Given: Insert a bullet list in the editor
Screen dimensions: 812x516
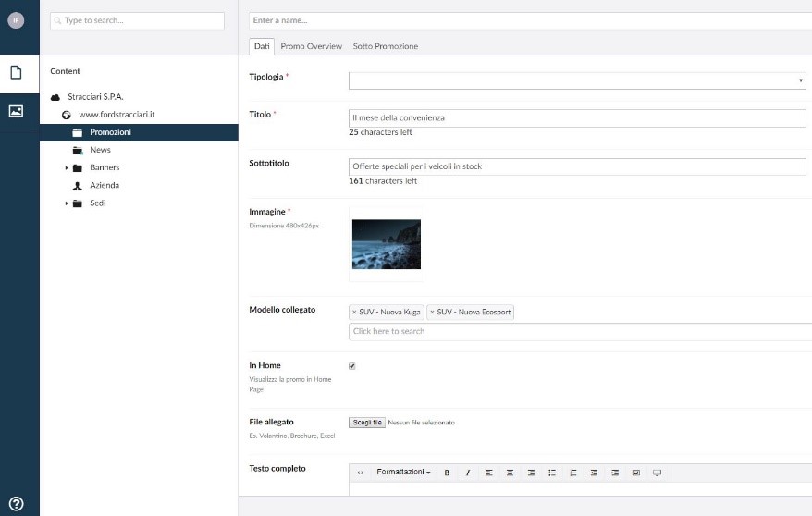Looking at the screenshot, I should [x=552, y=473].
